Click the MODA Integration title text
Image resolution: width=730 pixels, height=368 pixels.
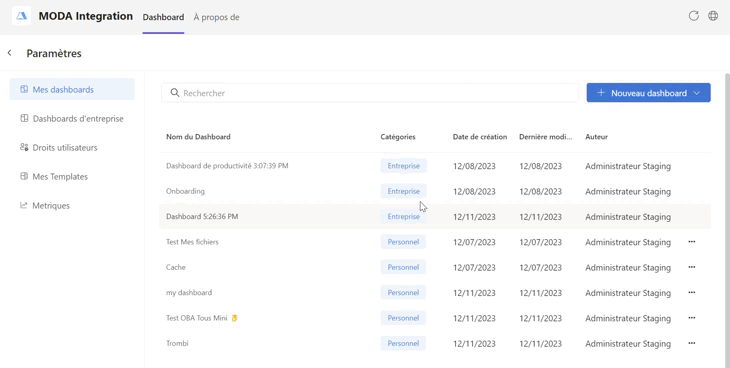86,16
